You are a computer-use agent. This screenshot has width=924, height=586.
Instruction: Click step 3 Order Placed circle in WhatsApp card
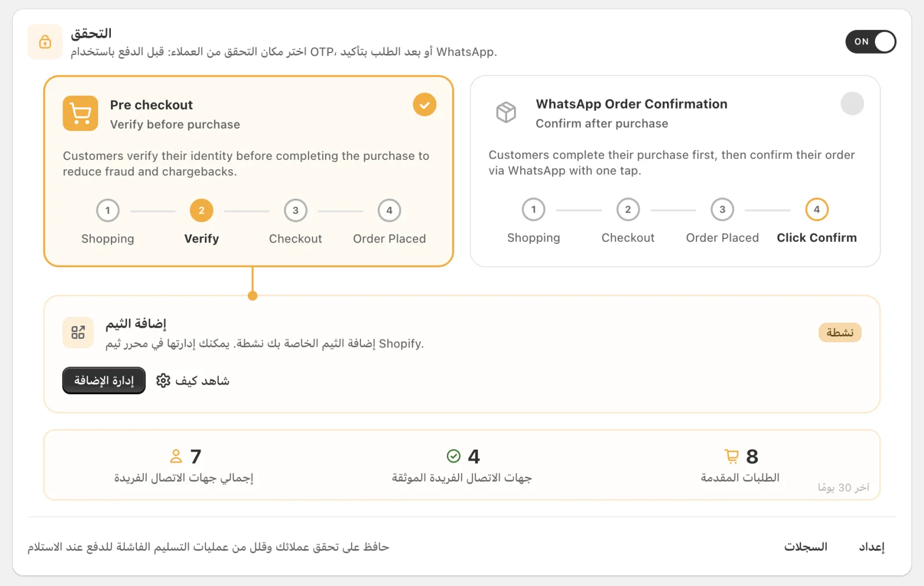(x=722, y=210)
